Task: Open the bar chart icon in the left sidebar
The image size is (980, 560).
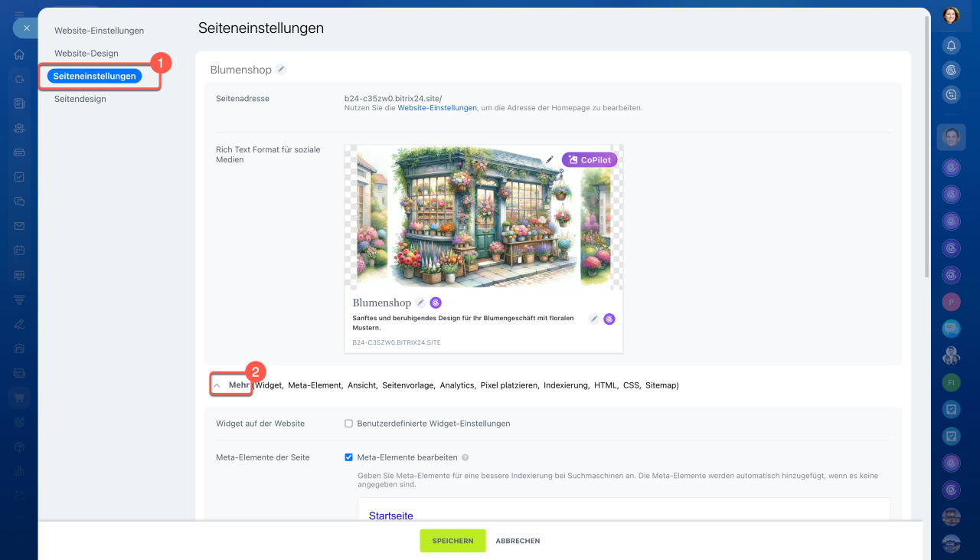Action: point(19,471)
